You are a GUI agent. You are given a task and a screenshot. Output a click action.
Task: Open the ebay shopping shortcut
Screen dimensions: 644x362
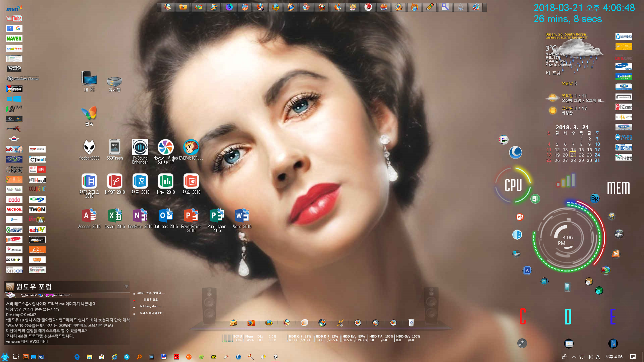[37, 230]
